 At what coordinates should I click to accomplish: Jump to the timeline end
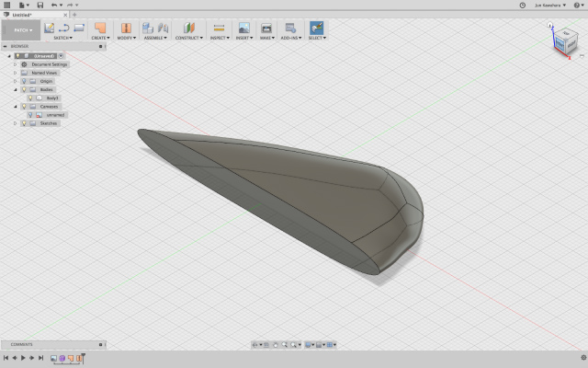(x=40, y=358)
